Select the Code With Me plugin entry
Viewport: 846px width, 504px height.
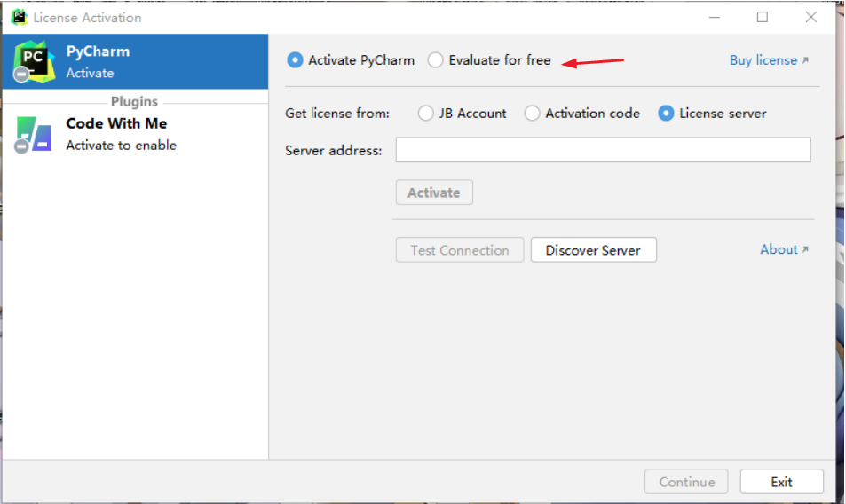tap(121, 134)
